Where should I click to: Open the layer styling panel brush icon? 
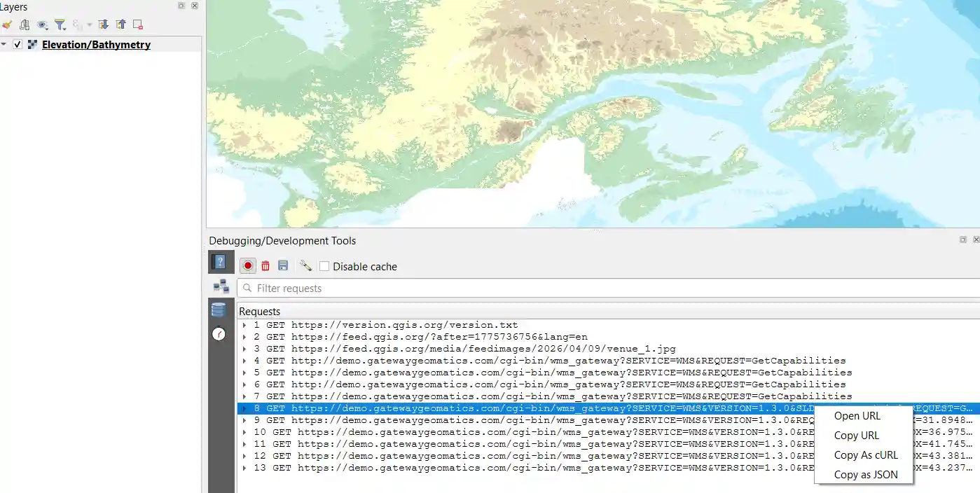point(6,25)
